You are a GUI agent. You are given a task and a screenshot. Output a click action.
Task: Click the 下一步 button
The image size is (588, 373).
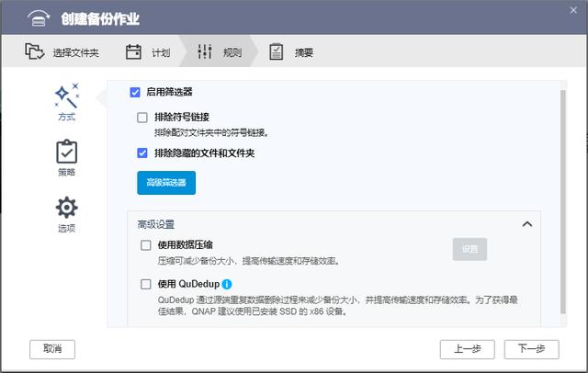pos(531,349)
